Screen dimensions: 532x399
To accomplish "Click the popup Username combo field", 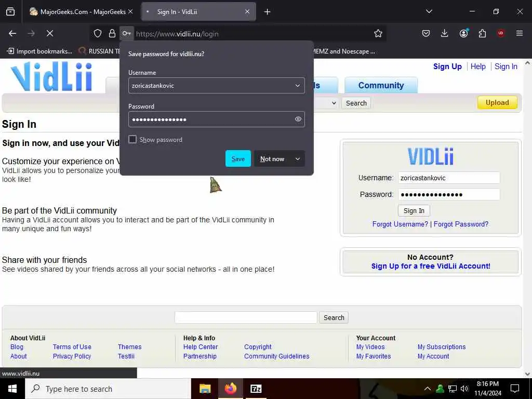I will 217,86.
